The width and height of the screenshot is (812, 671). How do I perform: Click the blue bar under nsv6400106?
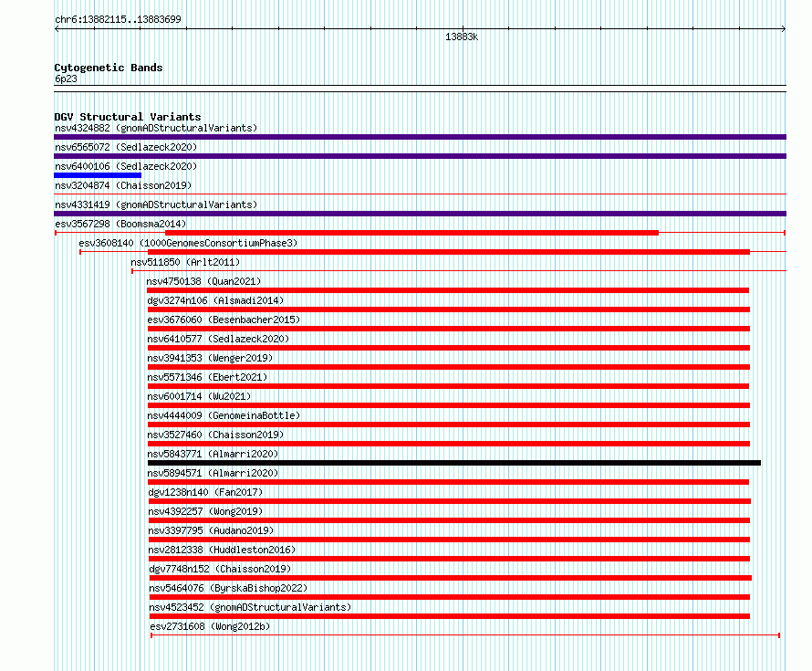click(x=98, y=175)
